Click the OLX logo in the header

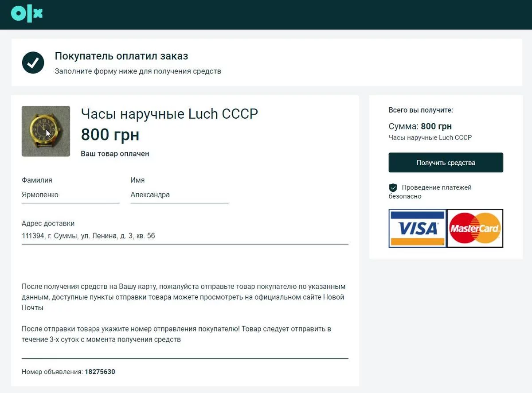[x=27, y=14]
